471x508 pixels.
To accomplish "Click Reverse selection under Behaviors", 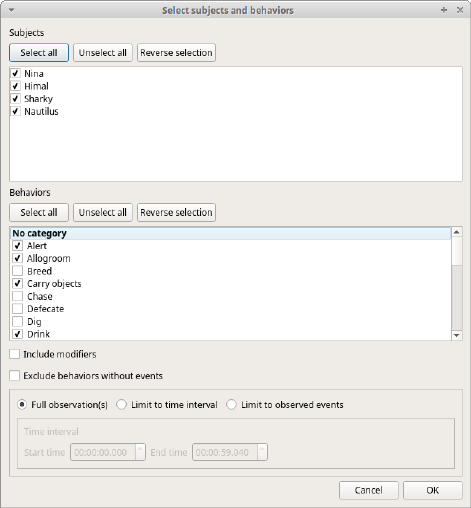I will point(176,212).
